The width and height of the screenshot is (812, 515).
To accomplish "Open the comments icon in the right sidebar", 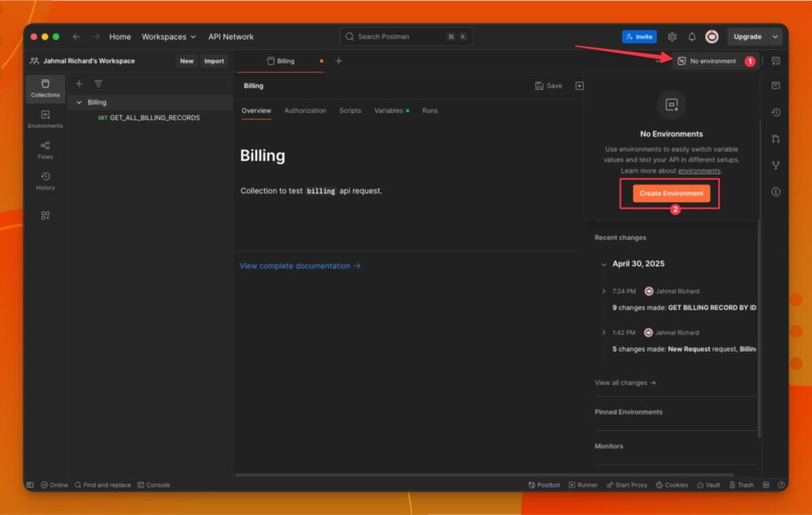I will 776,86.
